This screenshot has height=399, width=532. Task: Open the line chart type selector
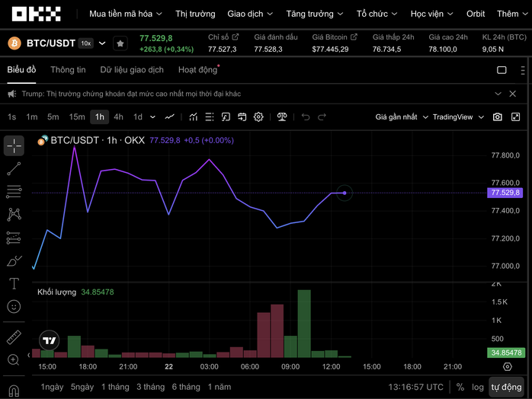point(170,117)
